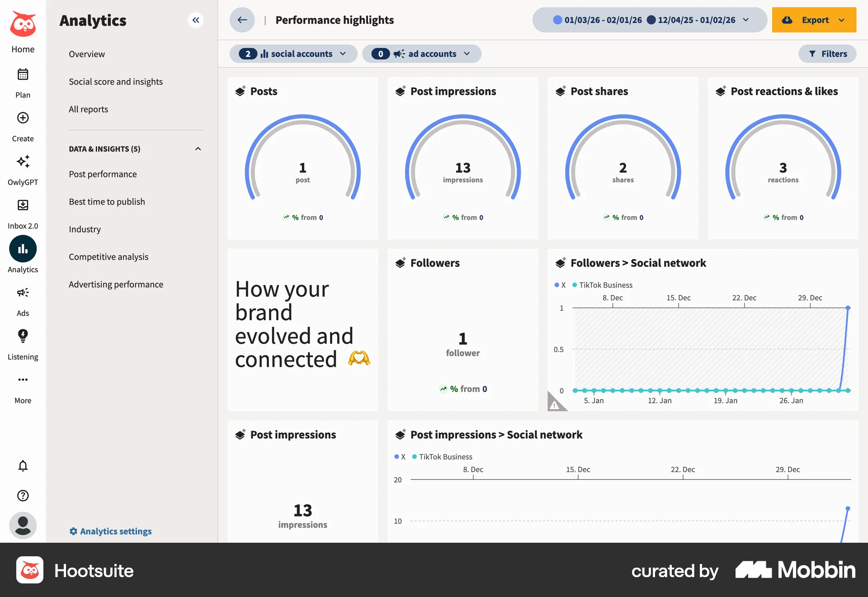Toggle TikTok Business in Post impressions legend
The image size is (868, 597).
442,457
